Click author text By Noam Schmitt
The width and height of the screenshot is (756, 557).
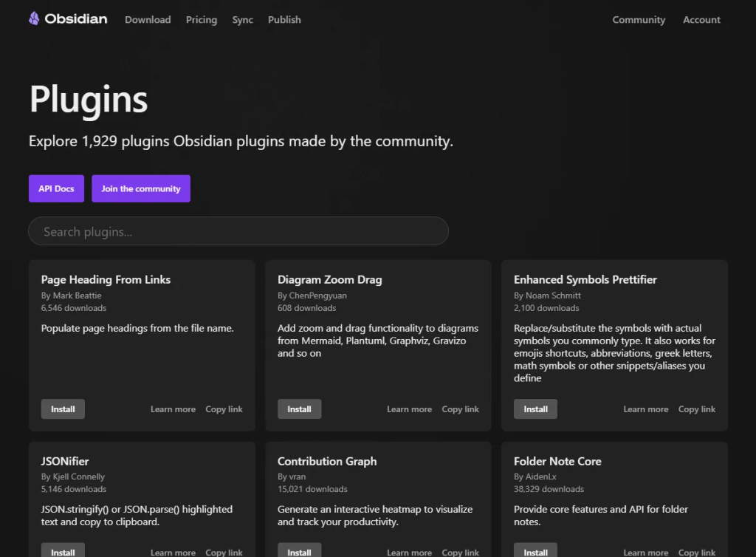point(547,295)
